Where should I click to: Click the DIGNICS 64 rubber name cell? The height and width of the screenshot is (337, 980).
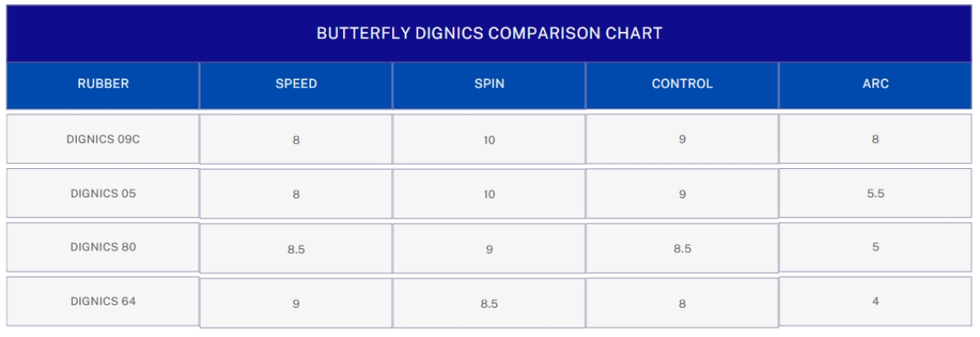coord(103,301)
